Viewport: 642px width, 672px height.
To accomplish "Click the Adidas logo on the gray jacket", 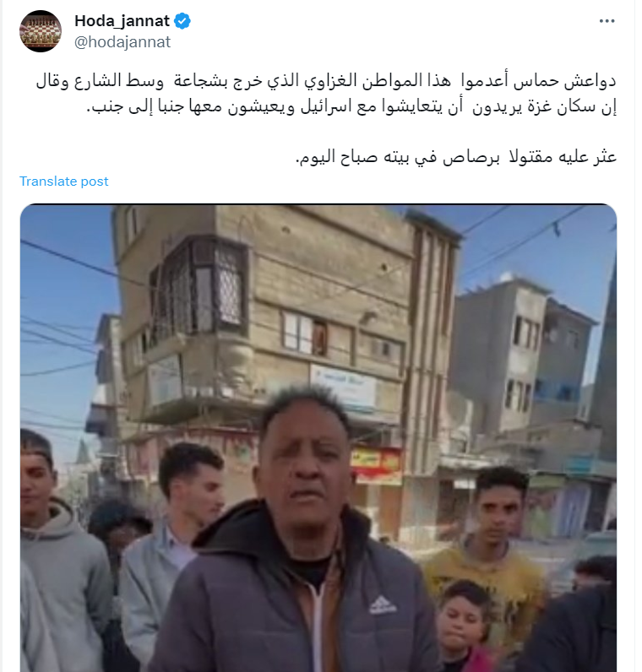I will click(382, 604).
